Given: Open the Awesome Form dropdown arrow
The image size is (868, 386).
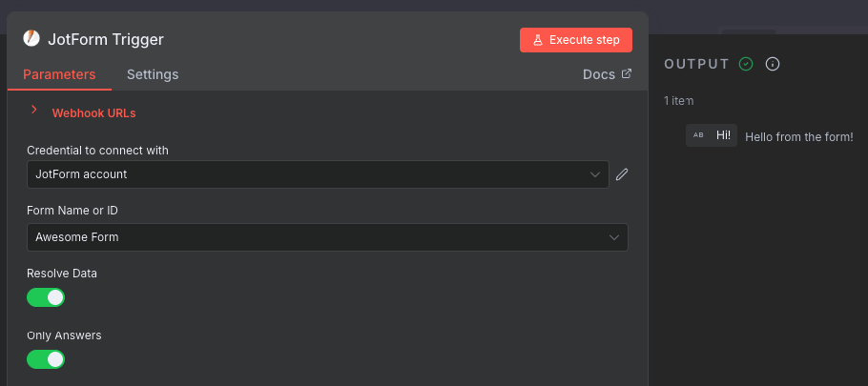Looking at the screenshot, I should [x=614, y=237].
